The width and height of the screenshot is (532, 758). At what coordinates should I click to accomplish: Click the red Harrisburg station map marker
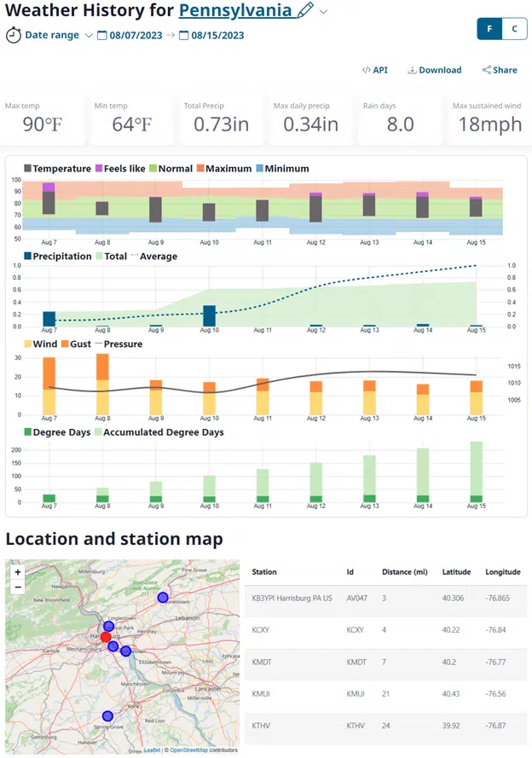[x=106, y=637]
